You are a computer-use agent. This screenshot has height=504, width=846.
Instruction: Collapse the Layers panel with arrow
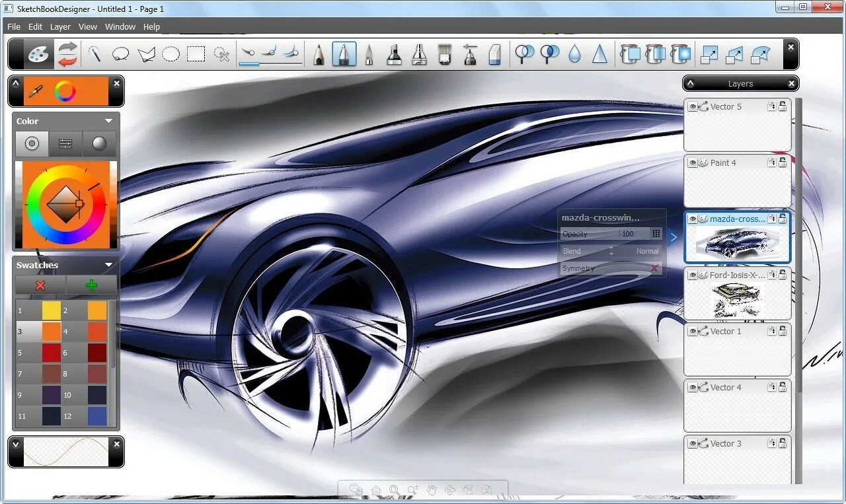[x=691, y=83]
